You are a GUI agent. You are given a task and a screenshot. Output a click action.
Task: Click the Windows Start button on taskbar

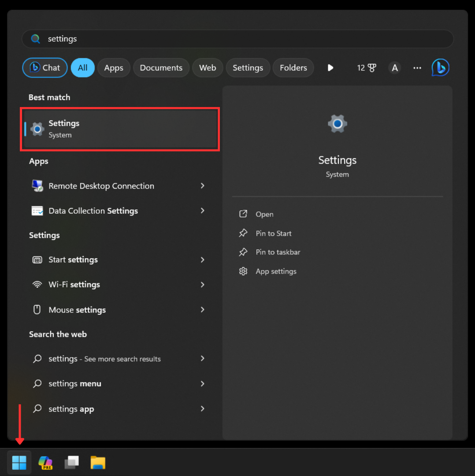coord(19,462)
